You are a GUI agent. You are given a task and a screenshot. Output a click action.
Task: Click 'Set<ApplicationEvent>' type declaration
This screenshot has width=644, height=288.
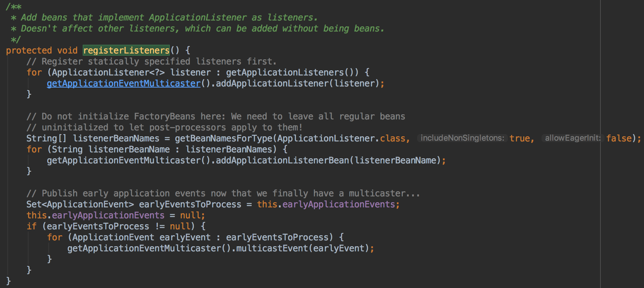point(80,204)
